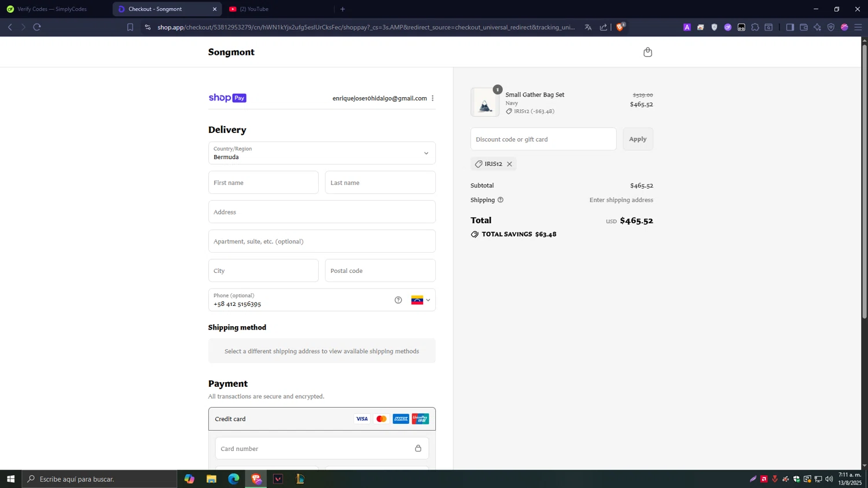Open the translate page icon
The width and height of the screenshot is (868, 488).
[588, 27]
